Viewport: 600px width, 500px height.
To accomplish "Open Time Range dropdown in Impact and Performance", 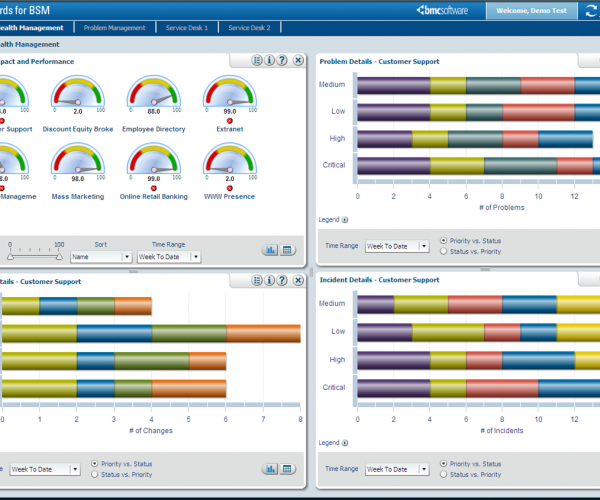I will pyautogui.click(x=169, y=257).
